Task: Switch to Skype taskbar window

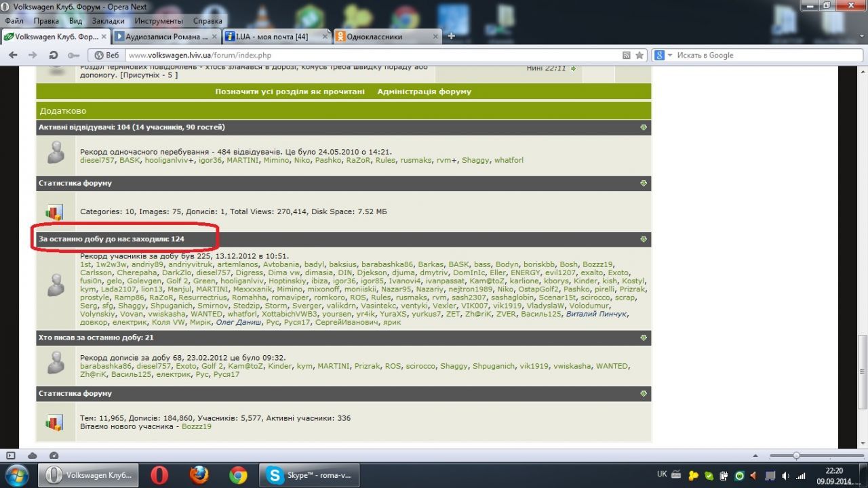Action: pos(309,475)
